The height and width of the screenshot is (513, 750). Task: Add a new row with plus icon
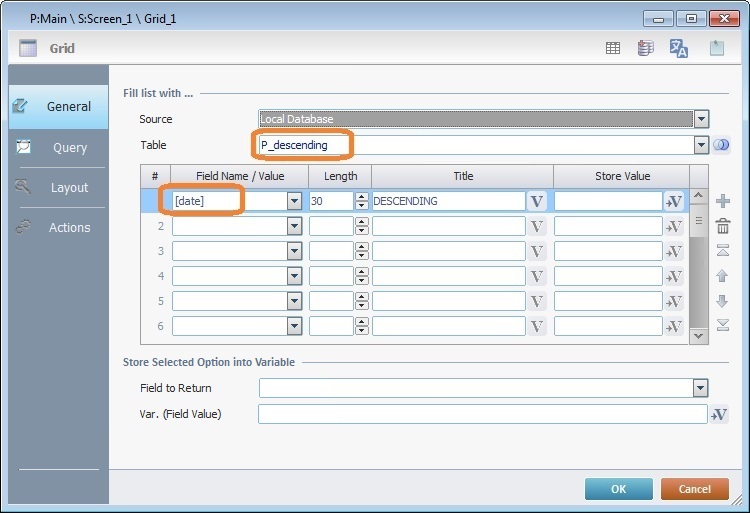724,201
